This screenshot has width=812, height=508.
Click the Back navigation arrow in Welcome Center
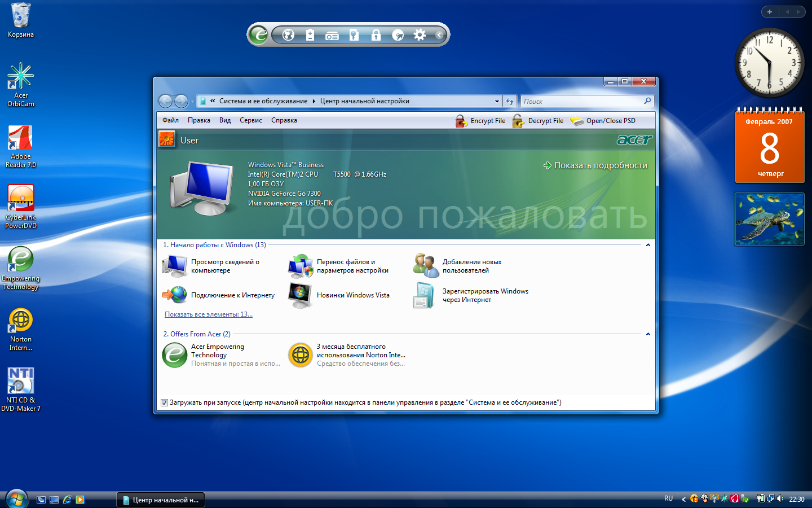[165, 101]
